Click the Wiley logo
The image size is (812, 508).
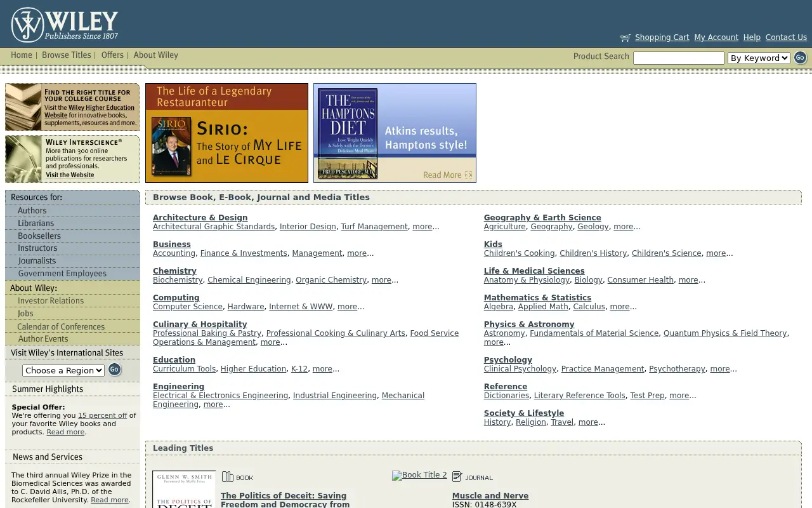65,25
